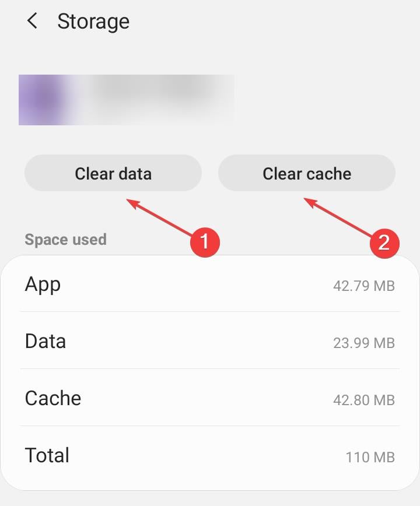Tap the back arrow icon
Screen dimensions: 420x506
(x=32, y=22)
